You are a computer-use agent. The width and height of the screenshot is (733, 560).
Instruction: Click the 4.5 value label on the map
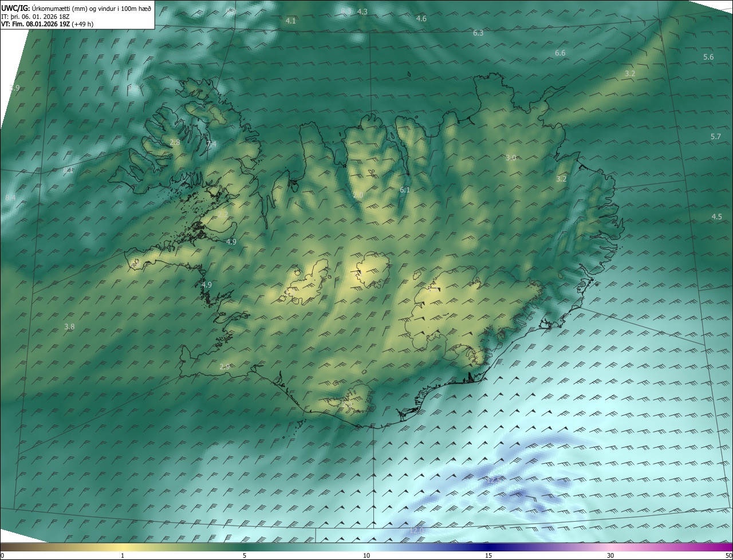[717, 216]
